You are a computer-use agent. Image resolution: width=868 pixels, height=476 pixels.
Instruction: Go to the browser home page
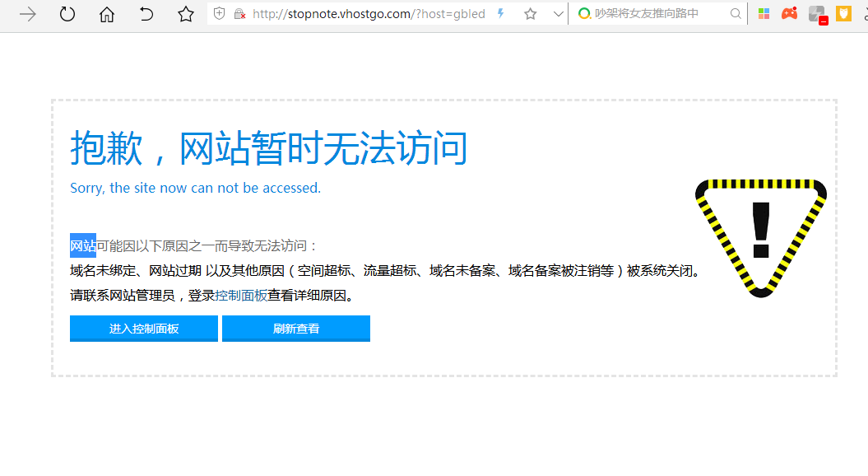click(x=107, y=14)
